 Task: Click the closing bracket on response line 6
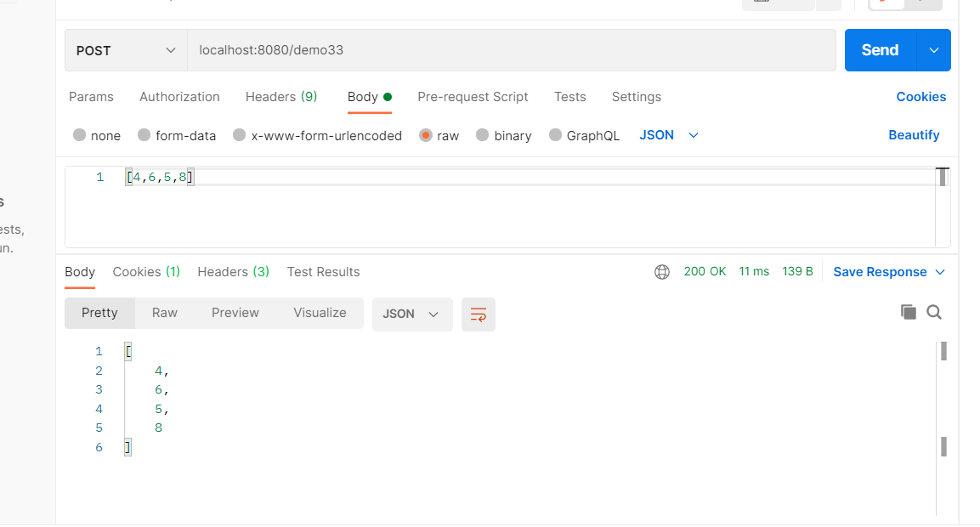[128, 447]
